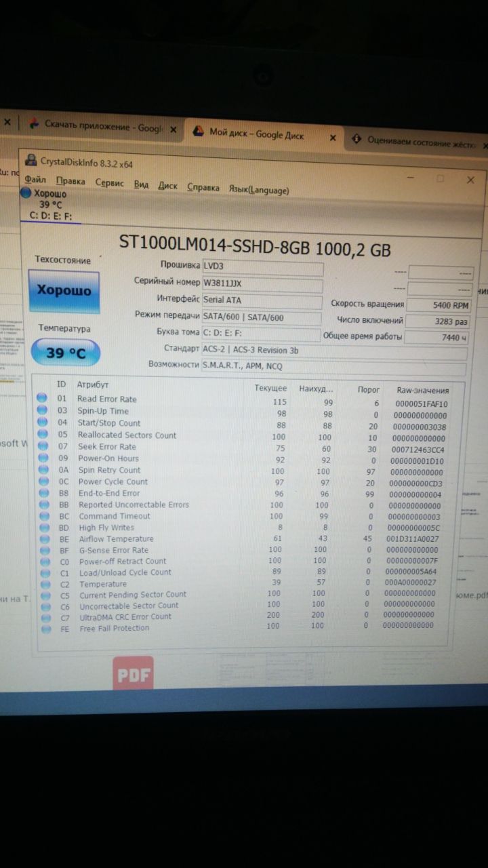Click the status icon for Airflow Temperature

(45, 539)
